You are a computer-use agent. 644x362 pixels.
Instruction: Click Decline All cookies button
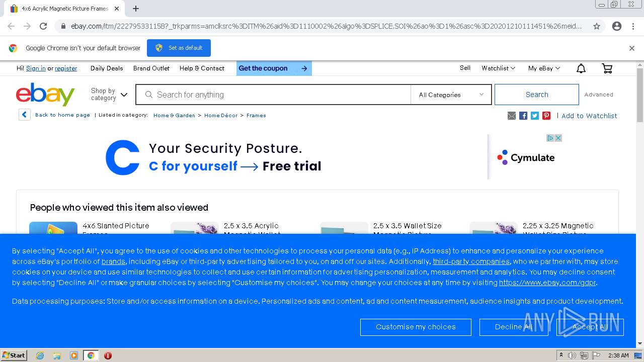[x=514, y=327]
